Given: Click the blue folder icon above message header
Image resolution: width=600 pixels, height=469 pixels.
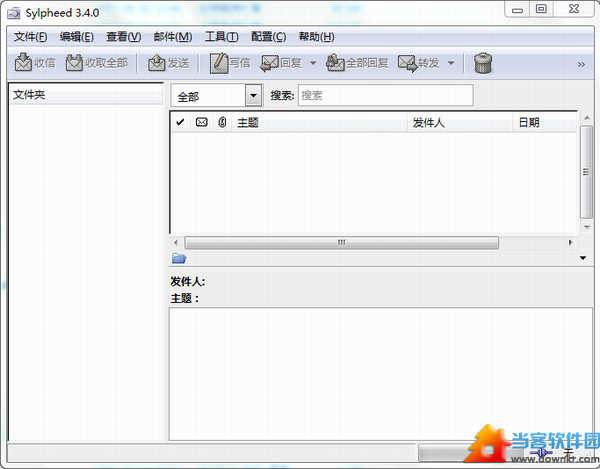Looking at the screenshot, I should coord(179,258).
